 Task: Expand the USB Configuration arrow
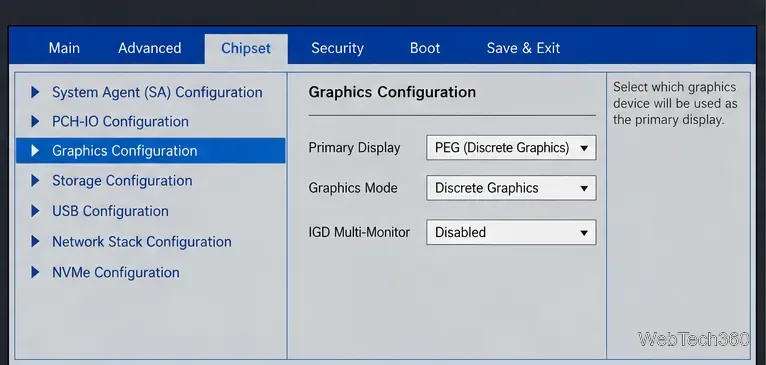(35, 211)
